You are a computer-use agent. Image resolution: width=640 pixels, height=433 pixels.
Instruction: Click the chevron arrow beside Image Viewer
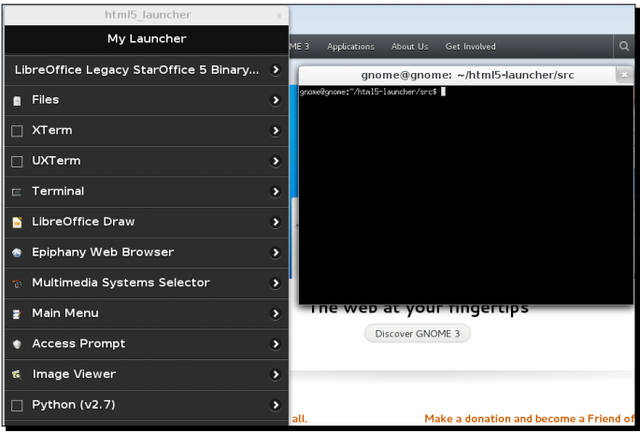(x=276, y=374)
